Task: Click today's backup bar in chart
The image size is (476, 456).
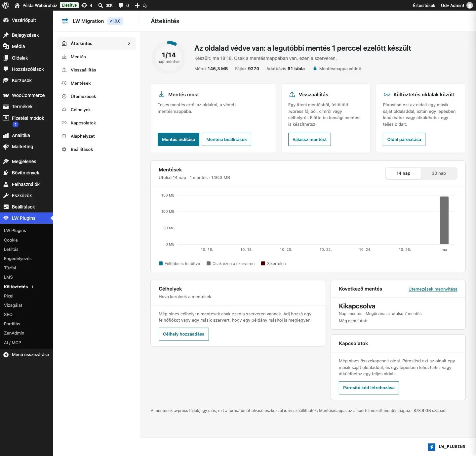Action: coord(444,220)
